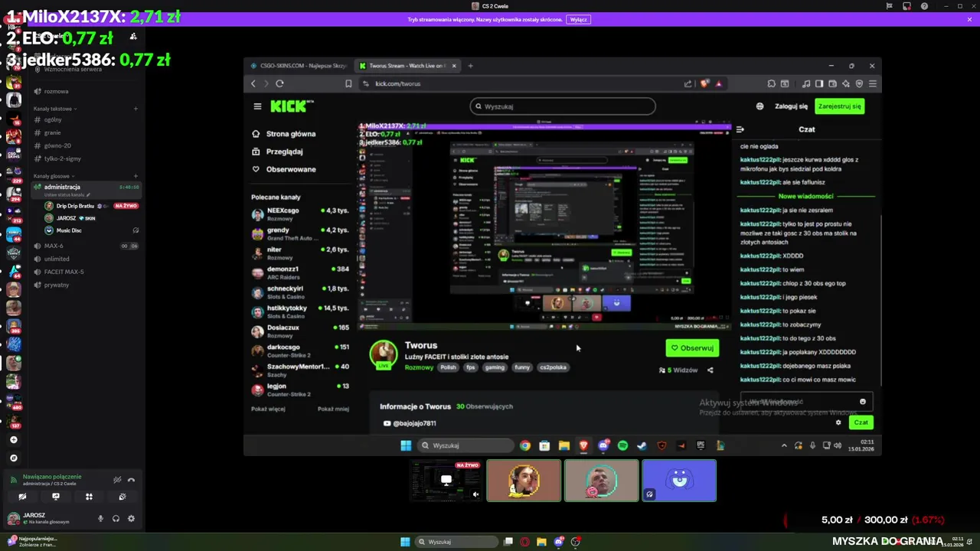Screen dimensions: 980x551
Task: Share the Tworus stream icon
Action: coord(710,370)
